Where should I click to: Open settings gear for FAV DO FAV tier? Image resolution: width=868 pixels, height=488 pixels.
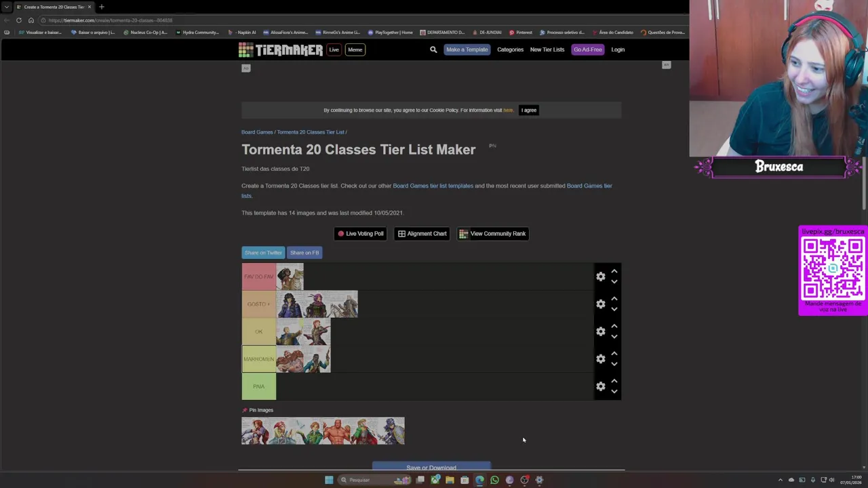[x=600, y=277]
